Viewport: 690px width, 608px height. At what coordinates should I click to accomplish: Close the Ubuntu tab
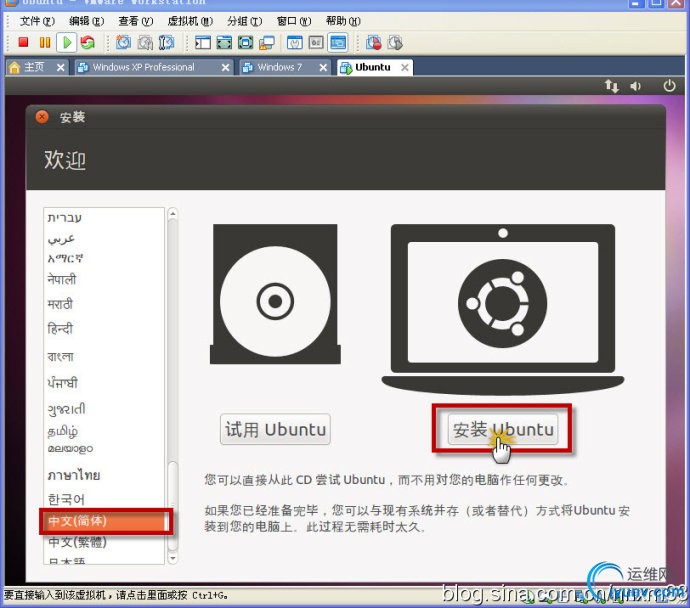[x=405, y=68]
